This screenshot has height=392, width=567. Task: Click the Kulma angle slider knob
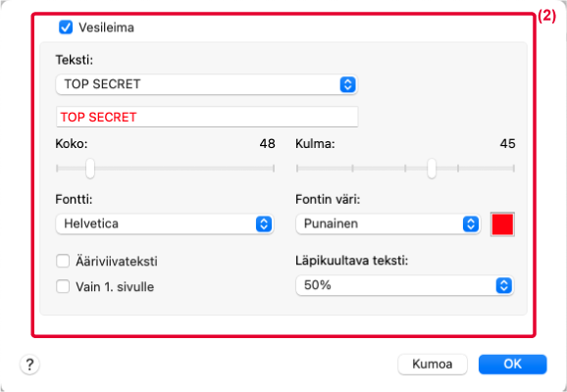tap(432, 168)
